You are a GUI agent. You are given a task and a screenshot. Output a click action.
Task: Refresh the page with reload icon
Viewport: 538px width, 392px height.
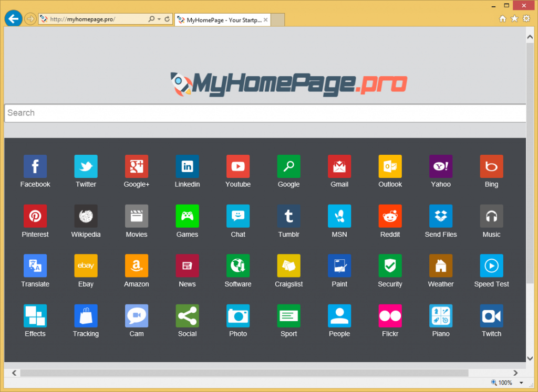(167, 19)
